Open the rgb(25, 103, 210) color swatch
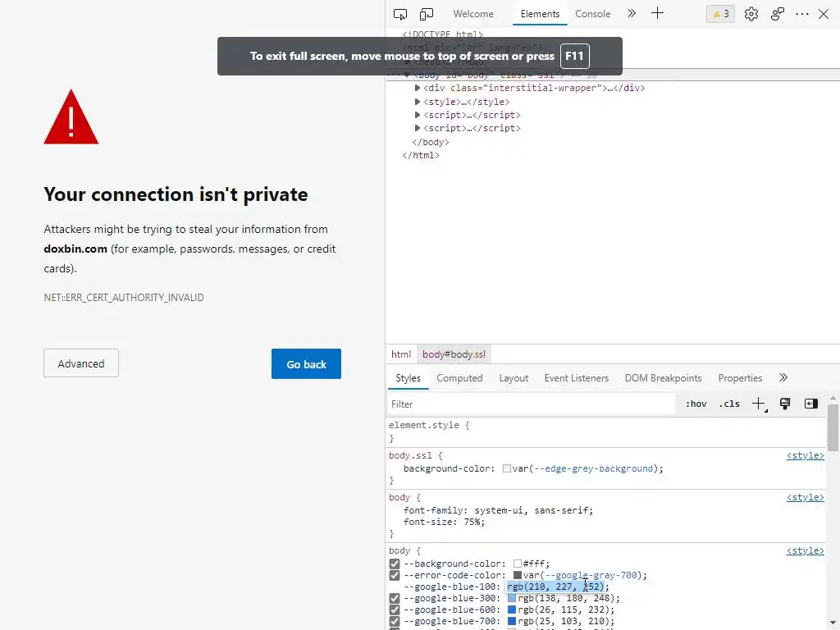The height and width of the screenshot is (630, 840). click(512, 622)
